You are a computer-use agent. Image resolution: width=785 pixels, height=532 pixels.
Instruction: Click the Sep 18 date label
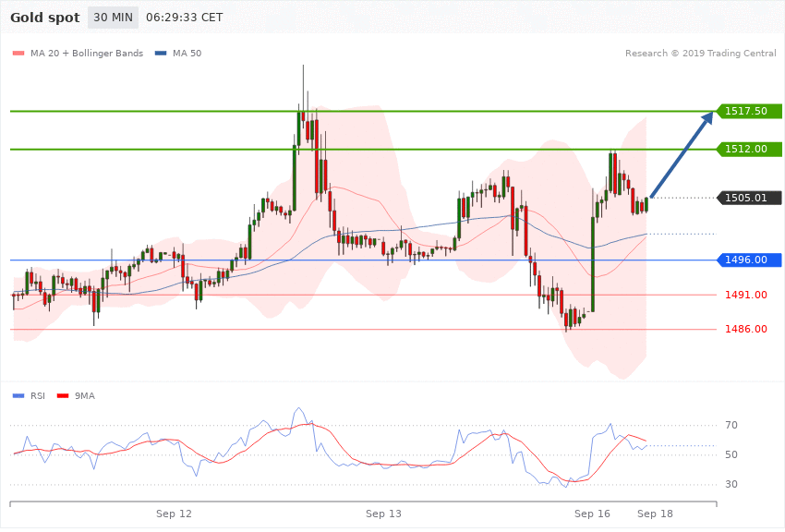pyautogui.click(x=655, y=514)
